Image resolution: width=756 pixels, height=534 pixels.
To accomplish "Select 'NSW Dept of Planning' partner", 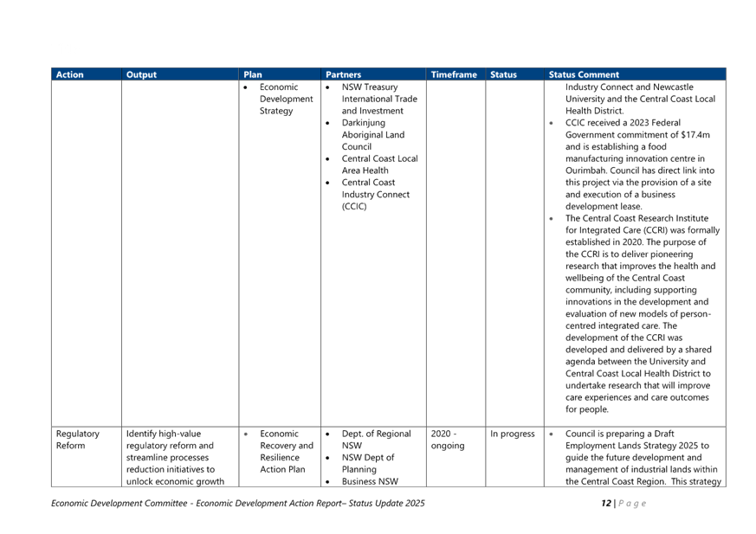I will [x=367, y=463].
